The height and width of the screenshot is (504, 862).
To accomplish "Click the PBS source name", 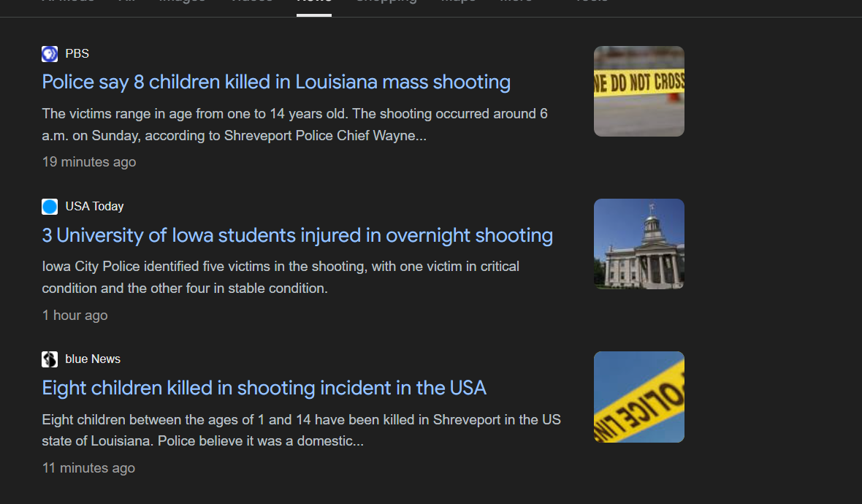I will (77, 54).
